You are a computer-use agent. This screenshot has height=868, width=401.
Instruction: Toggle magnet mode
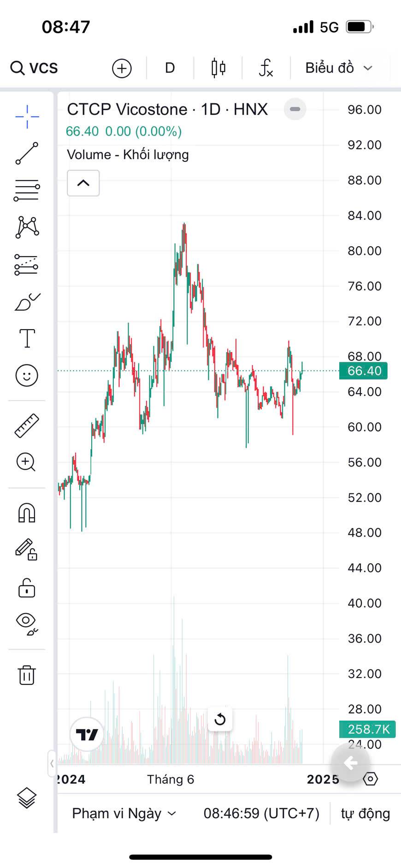pyautogui.click(x=26, y=513)
